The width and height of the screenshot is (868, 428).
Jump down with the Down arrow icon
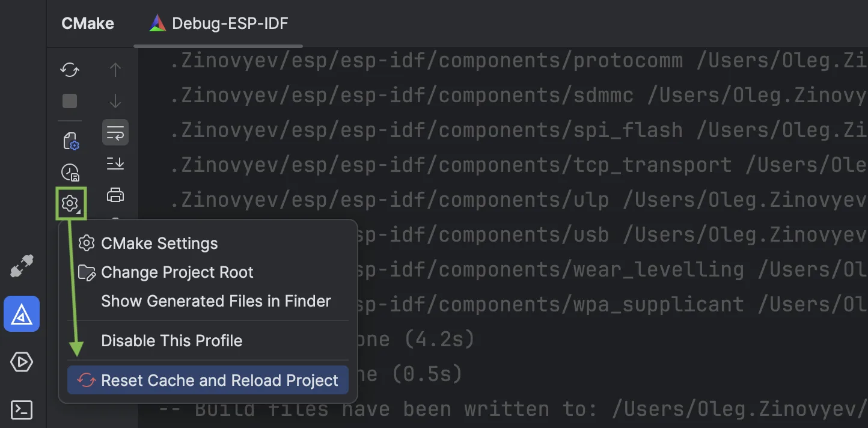[115, 101]
